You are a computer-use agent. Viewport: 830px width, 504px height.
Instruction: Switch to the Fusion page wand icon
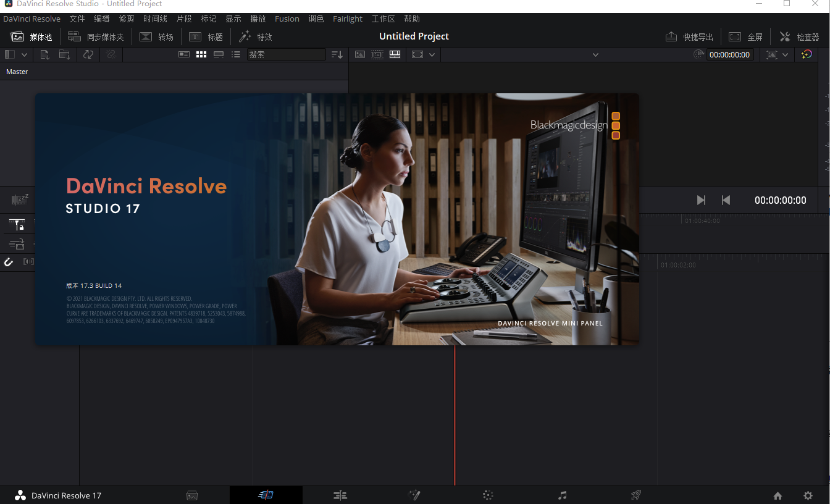click(414, 495)
